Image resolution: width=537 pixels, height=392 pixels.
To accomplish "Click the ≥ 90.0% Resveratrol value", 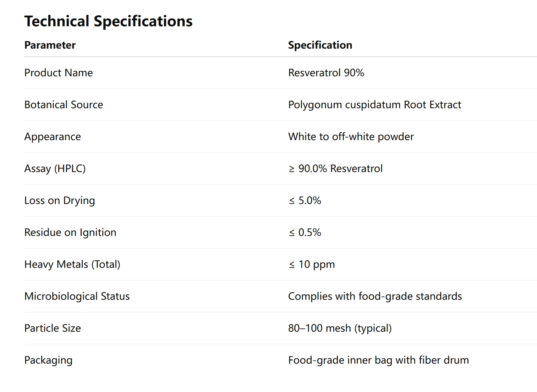I will click(x=335, y=169).
